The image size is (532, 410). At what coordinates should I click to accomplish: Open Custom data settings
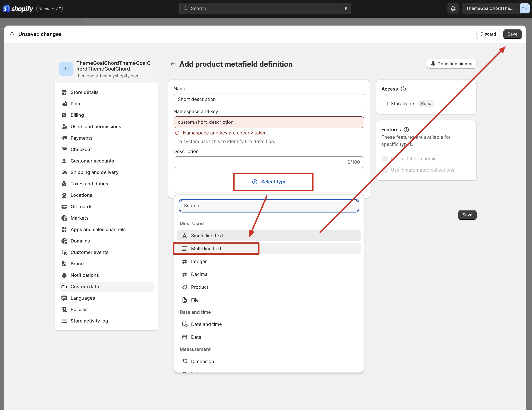[106, 287]
